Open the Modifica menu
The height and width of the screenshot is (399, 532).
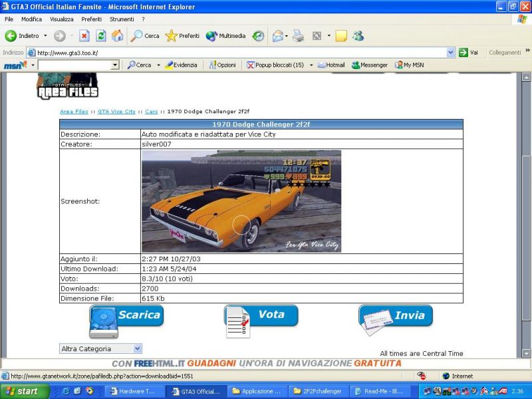[31, 19]
